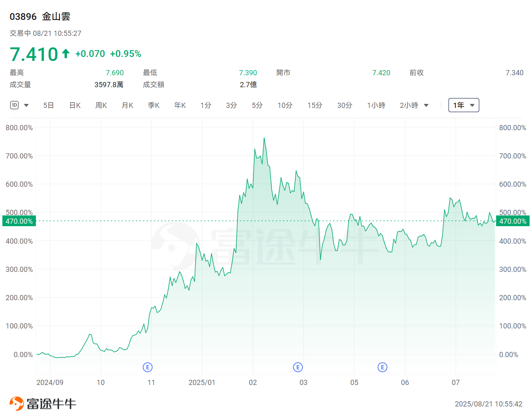Open the 1年 time range dropdown
This screenshot has height=420, width=532.
tap(463, 105)
